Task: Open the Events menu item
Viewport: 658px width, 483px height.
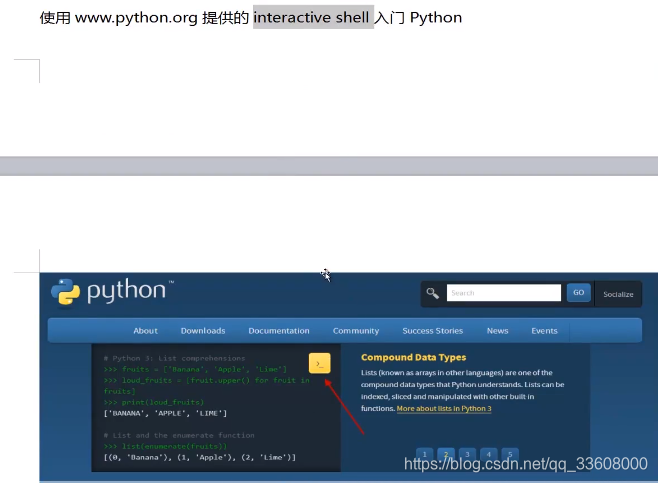Action: pyautogui.click(x=544, y=331)
